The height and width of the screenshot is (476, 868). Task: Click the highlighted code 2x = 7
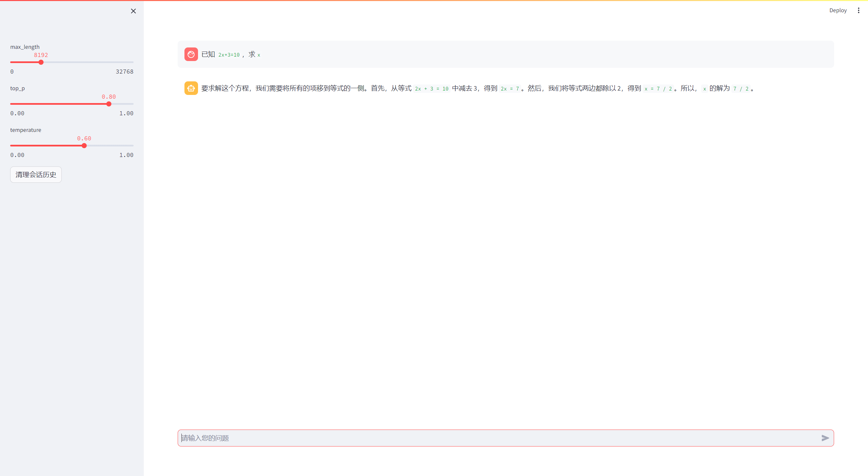click(510, 88)
